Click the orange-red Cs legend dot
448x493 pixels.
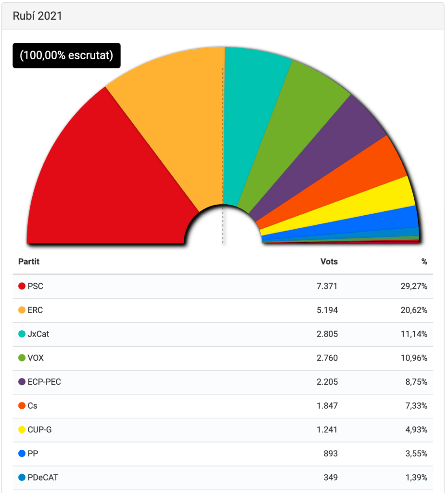tap(22, 406)
